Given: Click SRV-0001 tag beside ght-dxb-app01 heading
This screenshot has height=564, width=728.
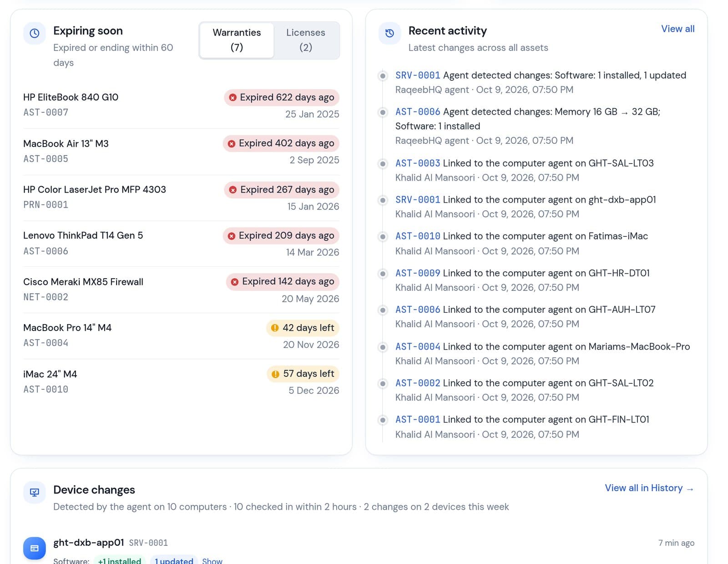Looking at the screenshot, I should 148,543.
